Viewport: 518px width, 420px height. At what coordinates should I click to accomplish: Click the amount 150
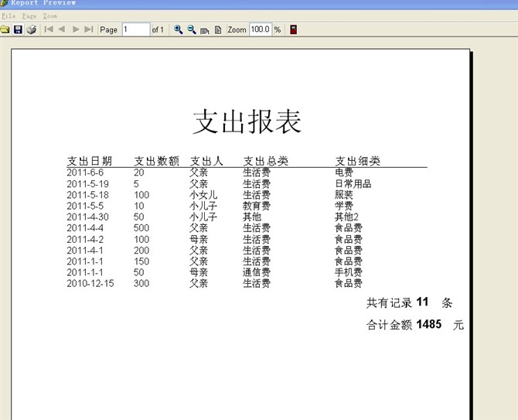(141, 261)
